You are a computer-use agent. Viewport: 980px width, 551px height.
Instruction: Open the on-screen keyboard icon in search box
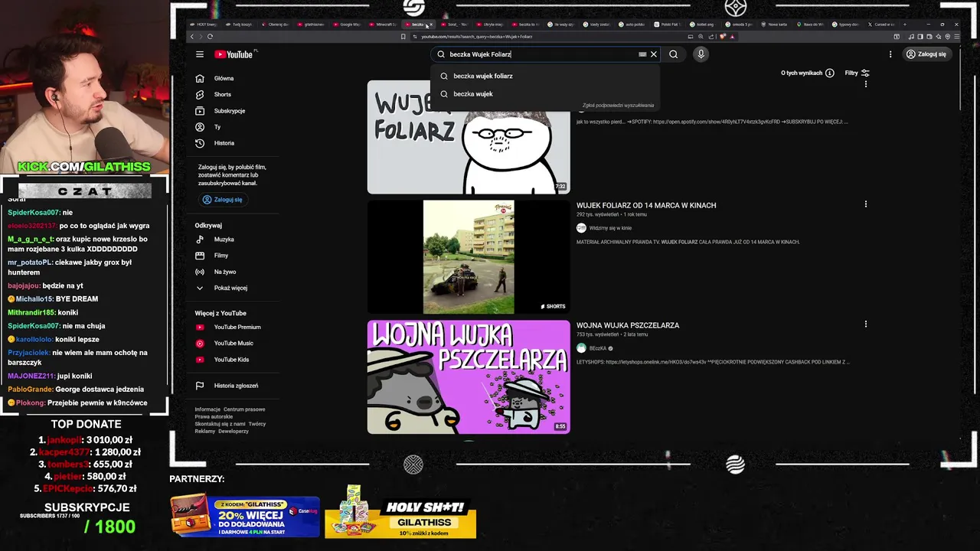pos(642,54)
